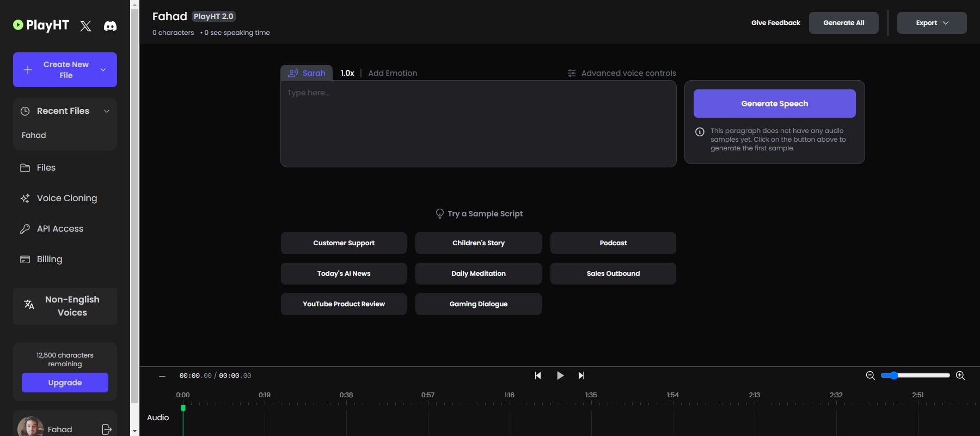This screenshot has height=436, width=980.
Task: Click the log out icon beside Fahad
Action: coord(107,429)
